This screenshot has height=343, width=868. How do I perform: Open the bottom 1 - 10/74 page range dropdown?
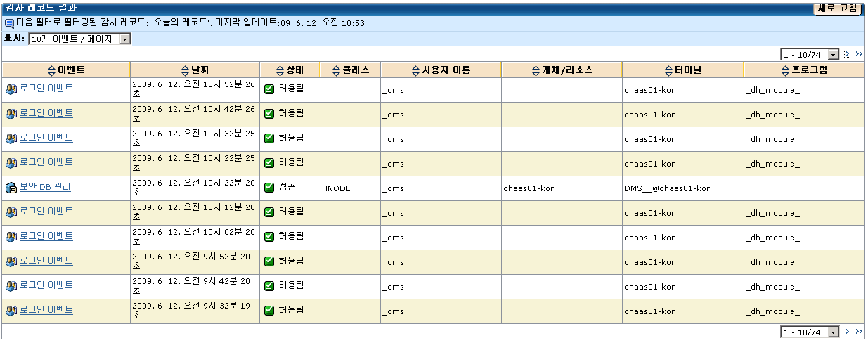point(810,332)
